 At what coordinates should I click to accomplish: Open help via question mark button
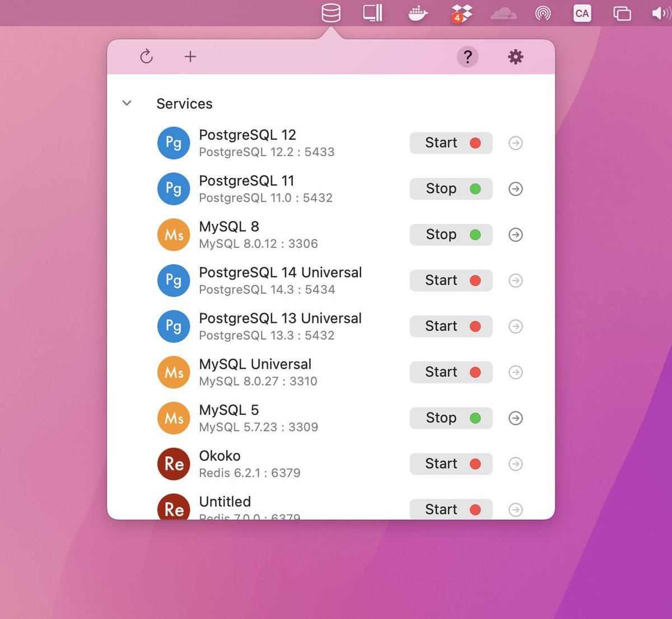(x=468, y=57)
